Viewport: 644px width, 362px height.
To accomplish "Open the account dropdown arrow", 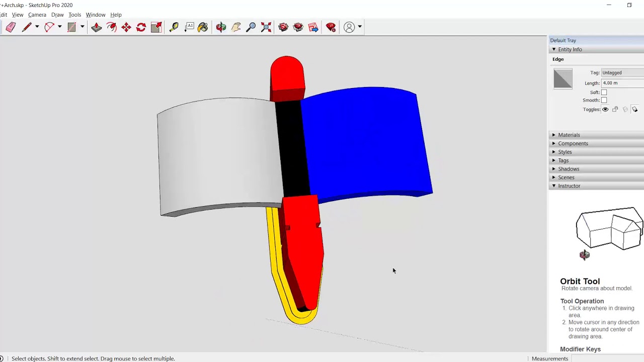I will point(359,27).
